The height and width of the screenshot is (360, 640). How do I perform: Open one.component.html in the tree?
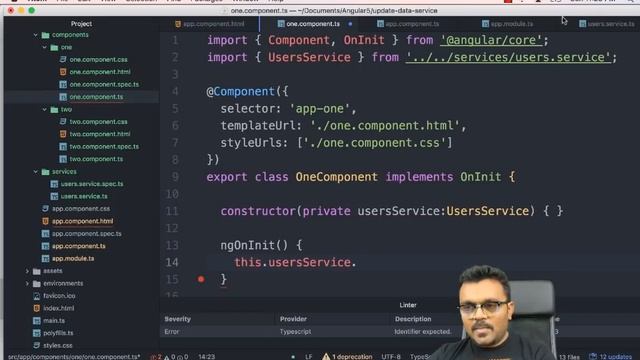(100, 72)
